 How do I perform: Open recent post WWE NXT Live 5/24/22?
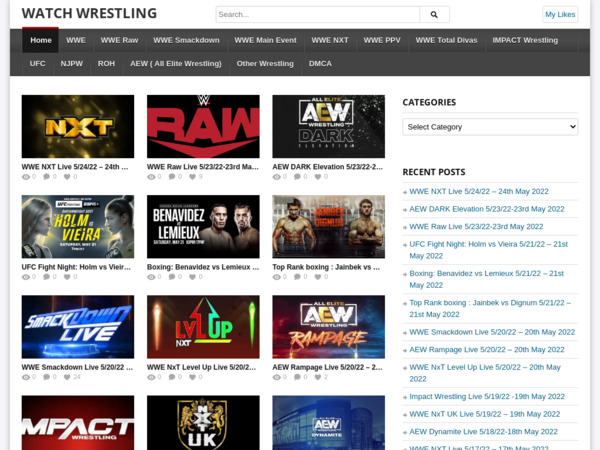pos(479,191)
